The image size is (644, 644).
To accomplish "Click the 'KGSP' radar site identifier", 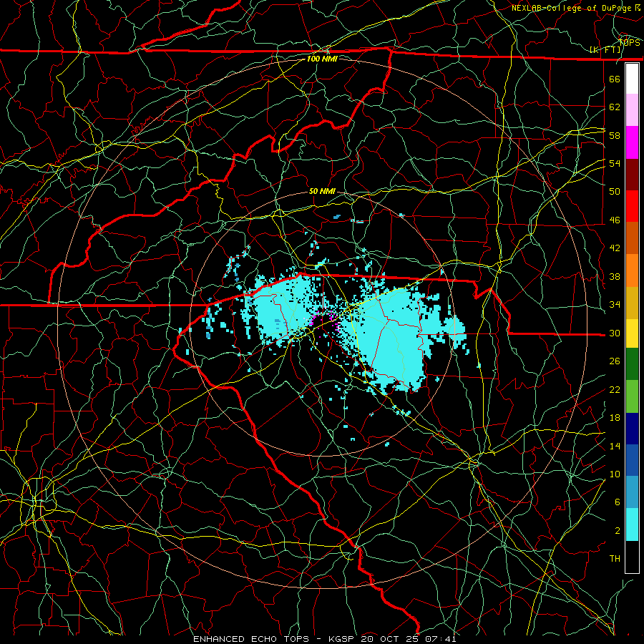I will point(343,639).
